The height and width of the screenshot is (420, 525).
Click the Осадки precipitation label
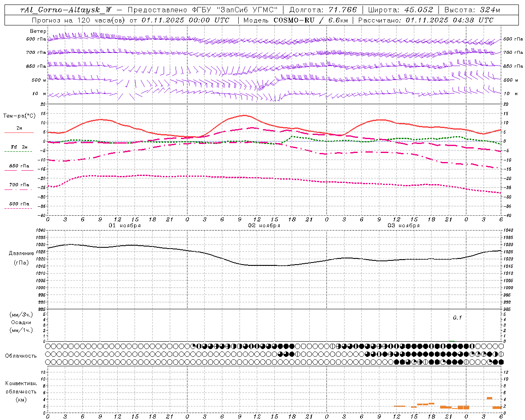(21, 322)
